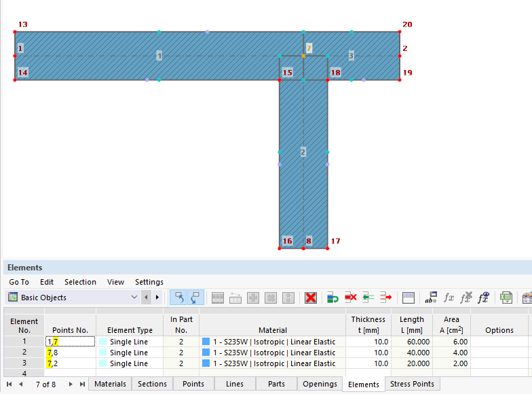Select element label 2 in the drawing
Viewport: 532px width, 394px height.
click(x=303, y=152)
